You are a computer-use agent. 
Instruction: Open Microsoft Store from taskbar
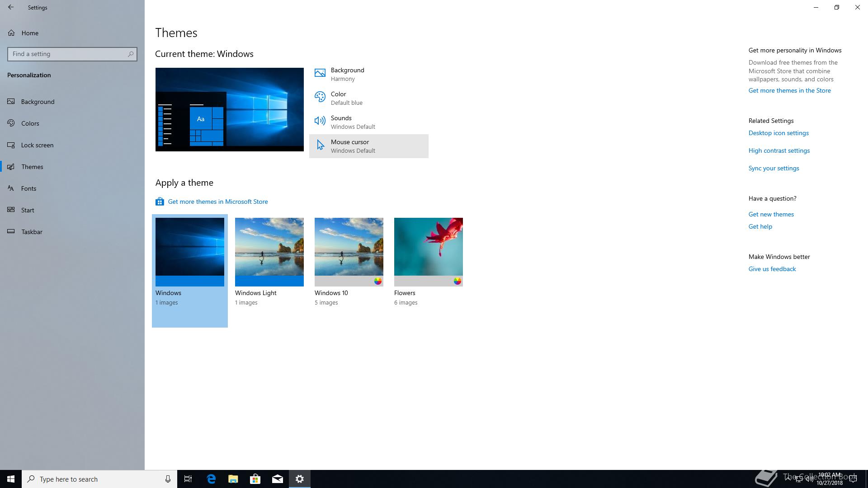coord(255,479)
